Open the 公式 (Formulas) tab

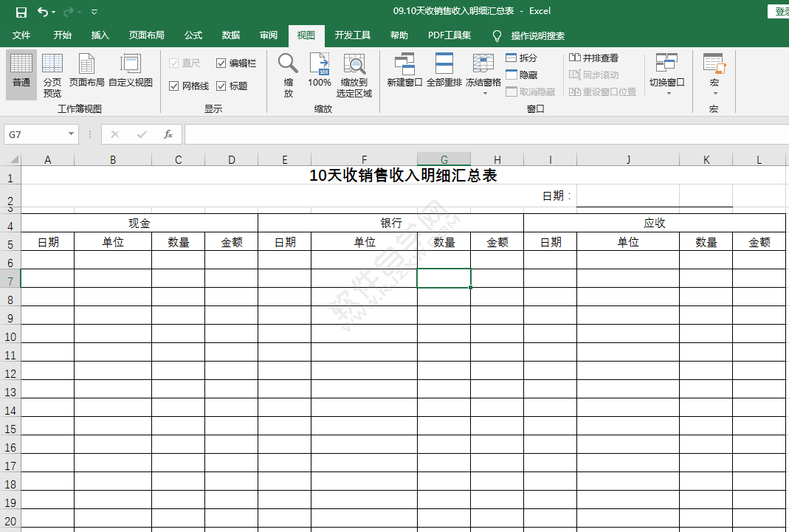[x=193, y=35]
